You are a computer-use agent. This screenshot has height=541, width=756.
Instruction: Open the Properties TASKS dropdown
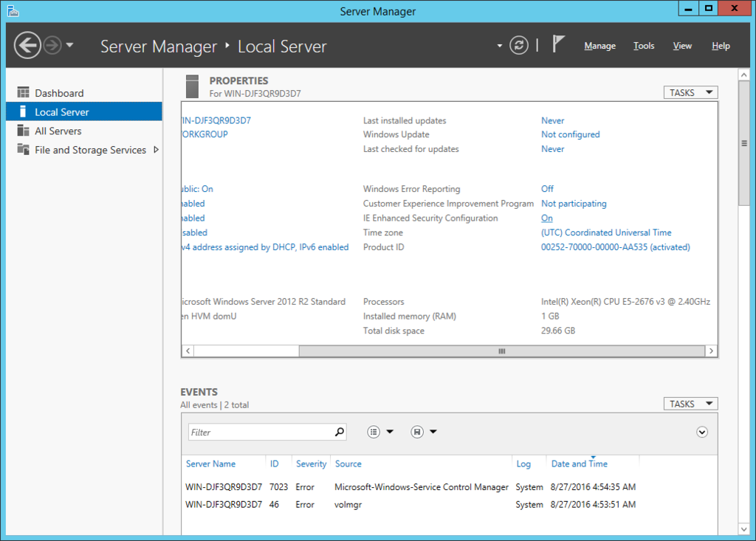pyautogui.click(x=690, y=92)
